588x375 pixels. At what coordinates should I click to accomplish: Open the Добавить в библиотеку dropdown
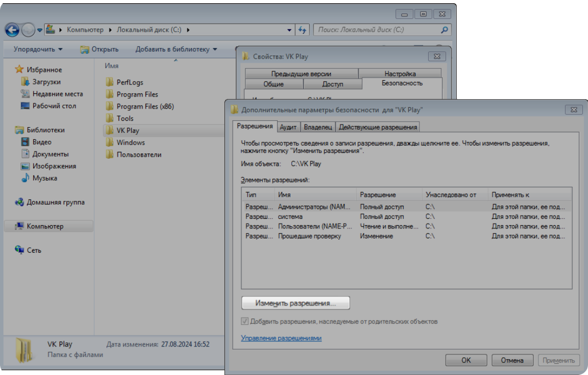pos(176,50)
